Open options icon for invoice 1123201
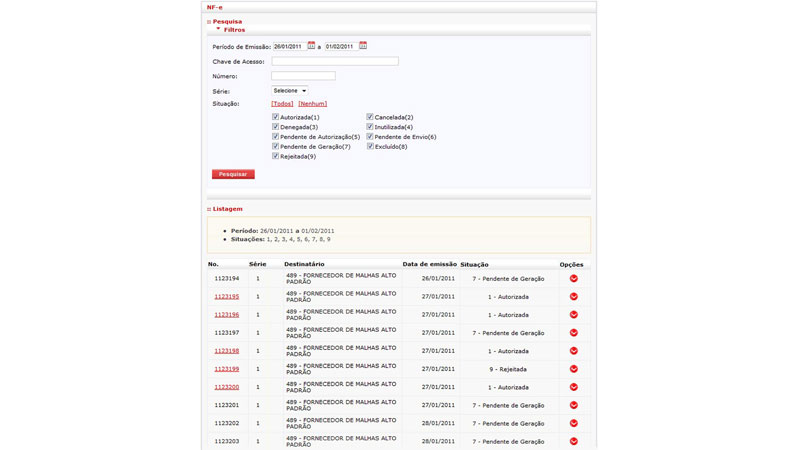Image resolution: width=800 pixels, height=450 pixels. tap(573, 405)
